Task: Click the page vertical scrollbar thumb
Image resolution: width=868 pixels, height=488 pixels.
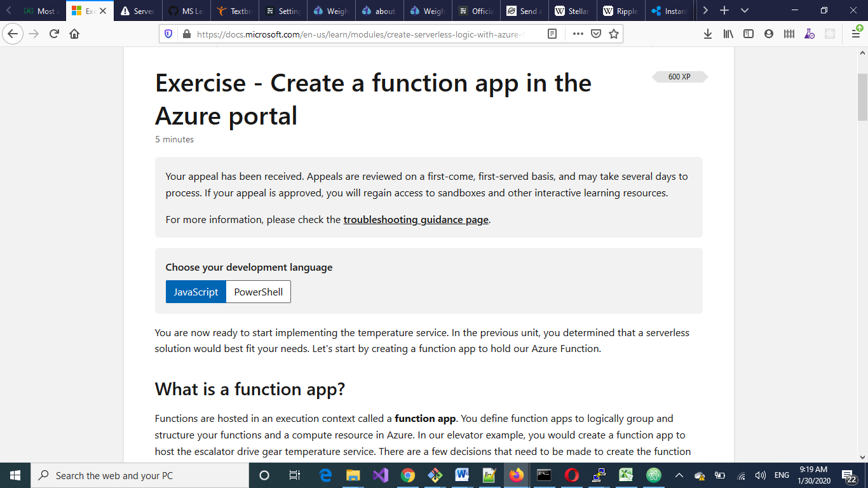Action: 862,97
